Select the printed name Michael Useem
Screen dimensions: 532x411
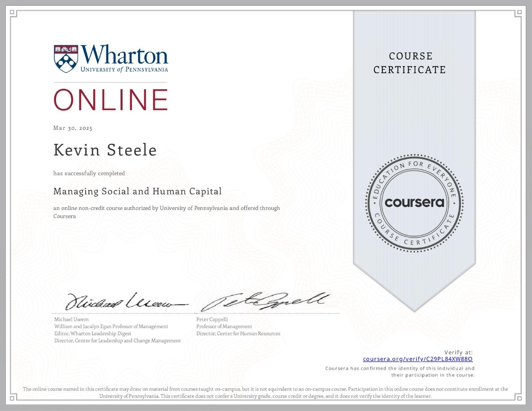tap(71, 320)
